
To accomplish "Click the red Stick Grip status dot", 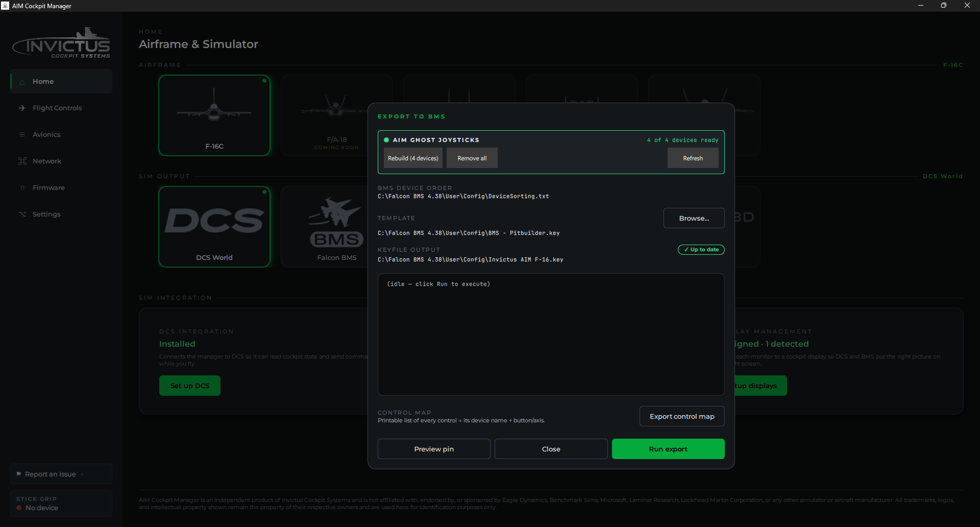I will pos(19,508).
